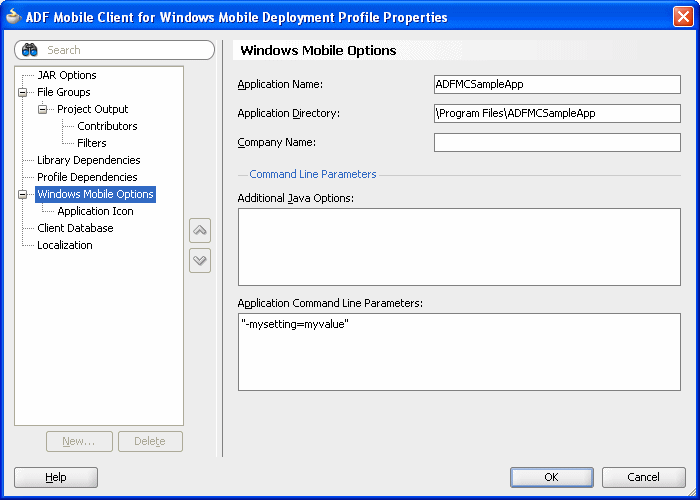This screenshot has height=500, width=700.
Task: Select File Groups in the tree
Action: coord(64,92)
